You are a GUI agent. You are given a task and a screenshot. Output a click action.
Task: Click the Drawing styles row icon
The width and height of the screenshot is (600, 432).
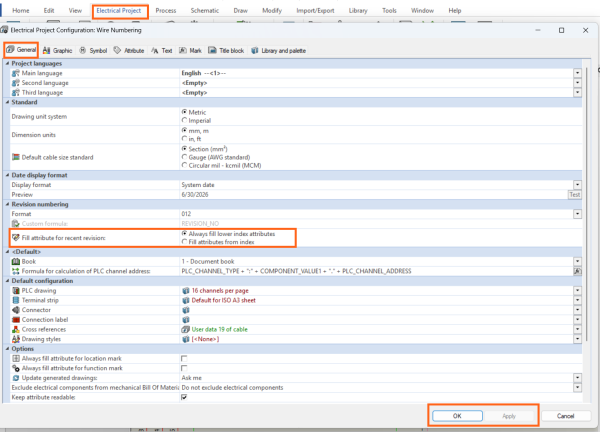click(x=16, y=339)
